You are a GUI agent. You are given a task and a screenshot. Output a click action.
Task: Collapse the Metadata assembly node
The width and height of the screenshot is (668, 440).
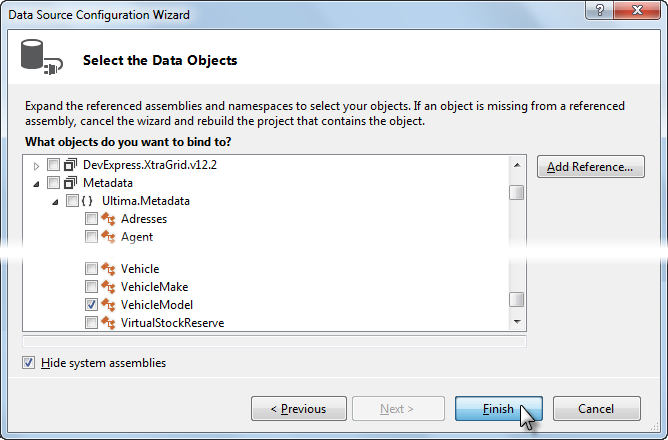click(x=37, y=184)
